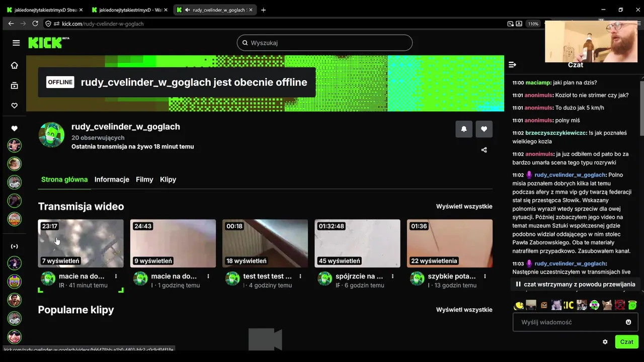This screenshot has height=362, width=644.
Task: Insert the green headphones emote
Action: tap(595, 305)
